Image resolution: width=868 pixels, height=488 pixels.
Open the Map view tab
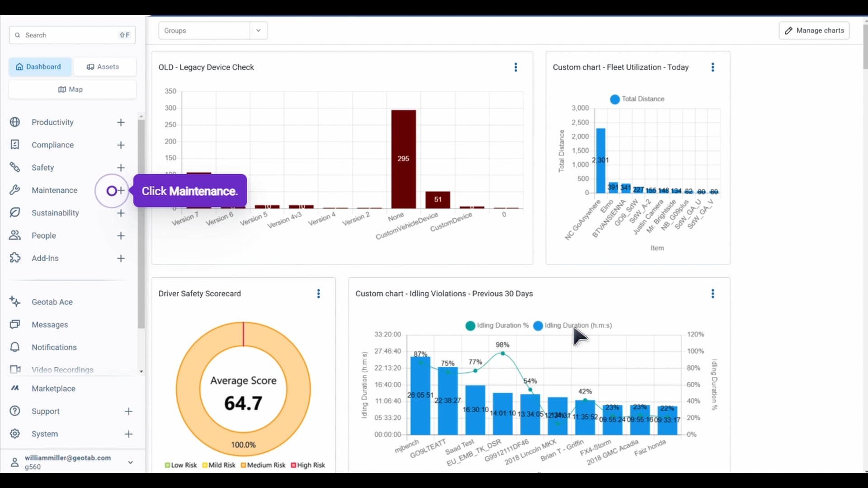pos(71,89)
